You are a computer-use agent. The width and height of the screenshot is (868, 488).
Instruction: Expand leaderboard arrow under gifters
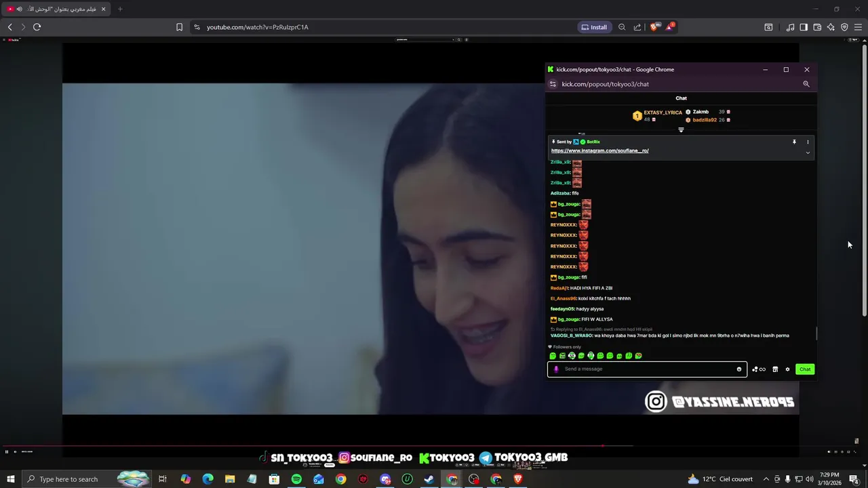(681, 129)
